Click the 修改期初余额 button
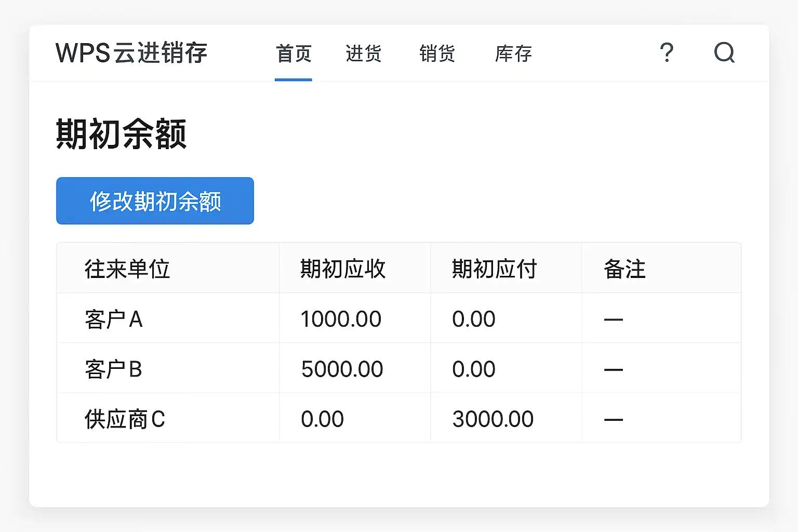Screen dimensions: 798x532 point(155,201)
